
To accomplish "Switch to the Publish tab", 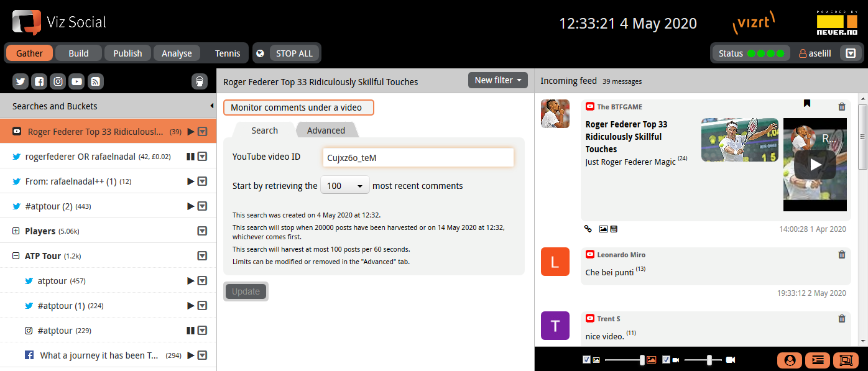I will (127, 53).
